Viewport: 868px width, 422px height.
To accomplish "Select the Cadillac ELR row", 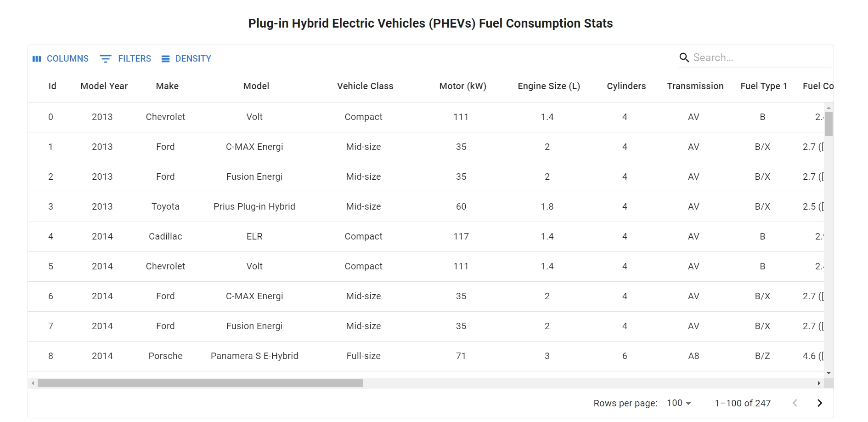I will pyautogui.click(x=254, y=236).
